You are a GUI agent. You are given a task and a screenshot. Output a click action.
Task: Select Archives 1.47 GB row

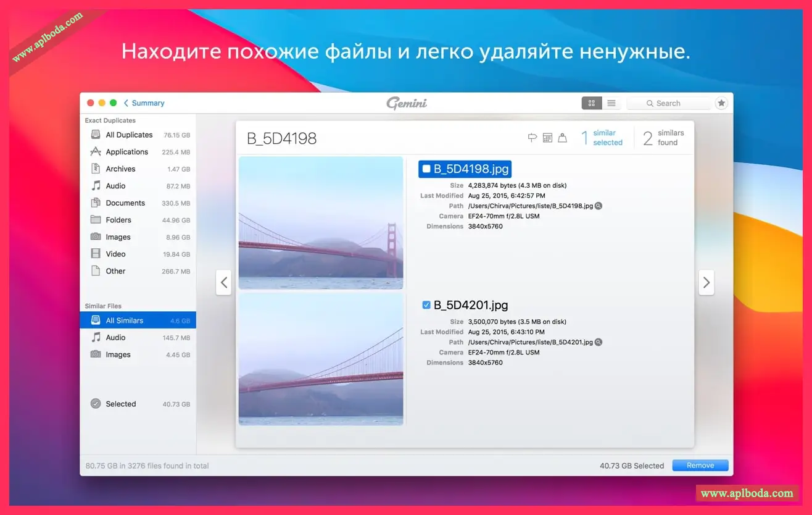coord(138,169)
